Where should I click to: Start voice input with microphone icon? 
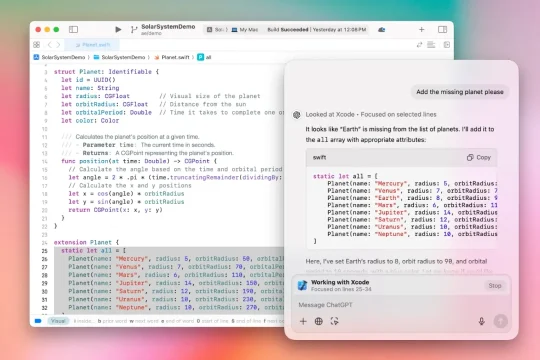tap(481, 321)
